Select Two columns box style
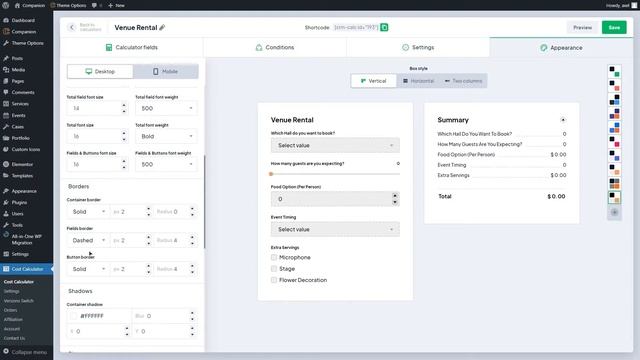 click(463, 81)
